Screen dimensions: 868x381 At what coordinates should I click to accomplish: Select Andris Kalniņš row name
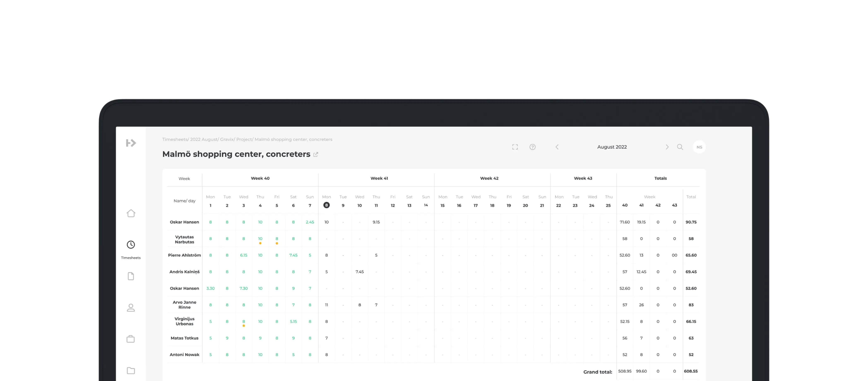coord(184,271)
